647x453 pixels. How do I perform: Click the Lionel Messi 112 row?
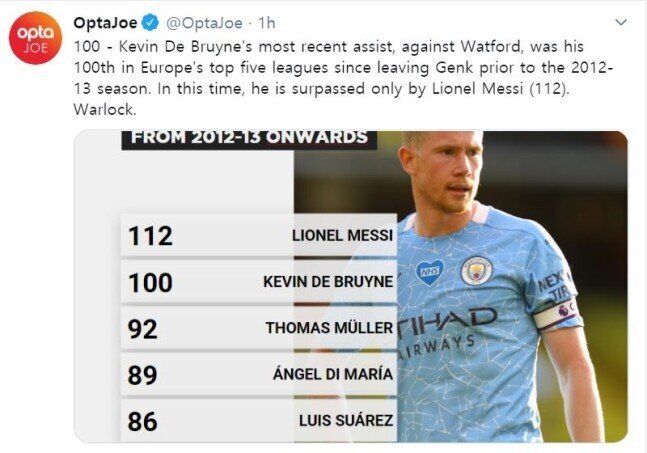pos(259,236)
